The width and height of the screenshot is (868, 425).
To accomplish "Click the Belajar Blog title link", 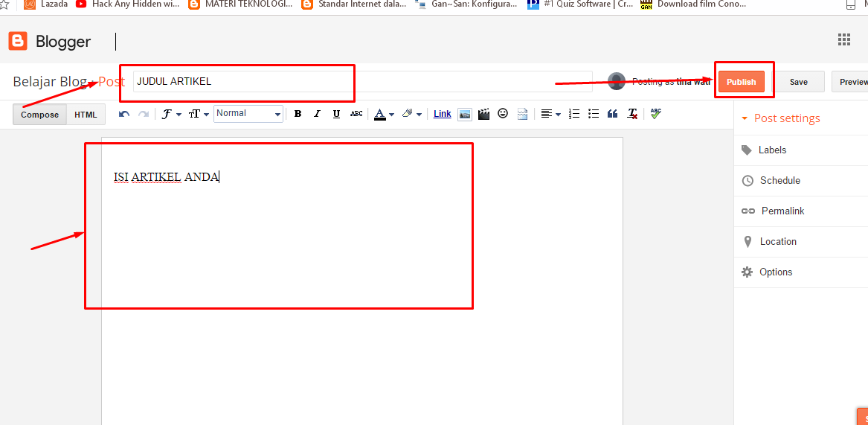I will coord(49,82).
